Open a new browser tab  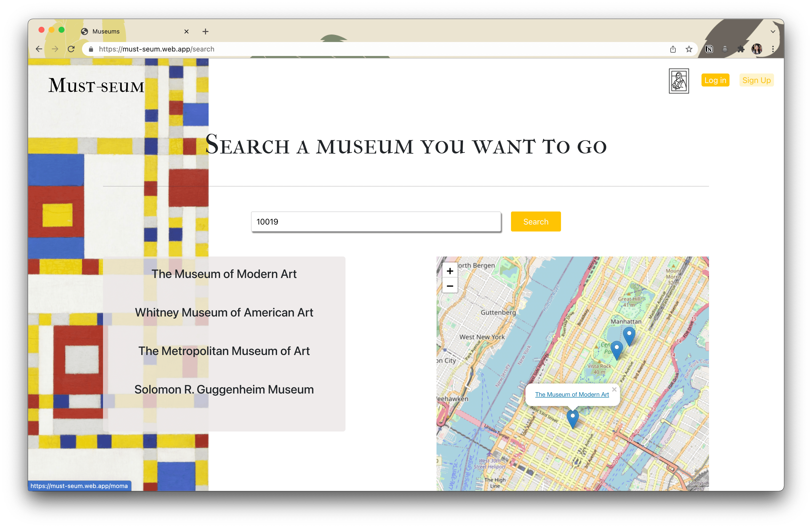point(205,31)
